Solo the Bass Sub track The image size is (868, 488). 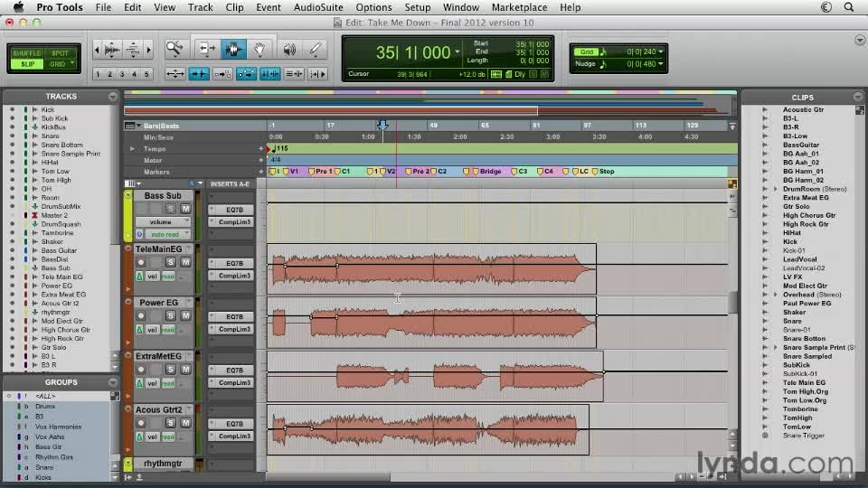171,209
